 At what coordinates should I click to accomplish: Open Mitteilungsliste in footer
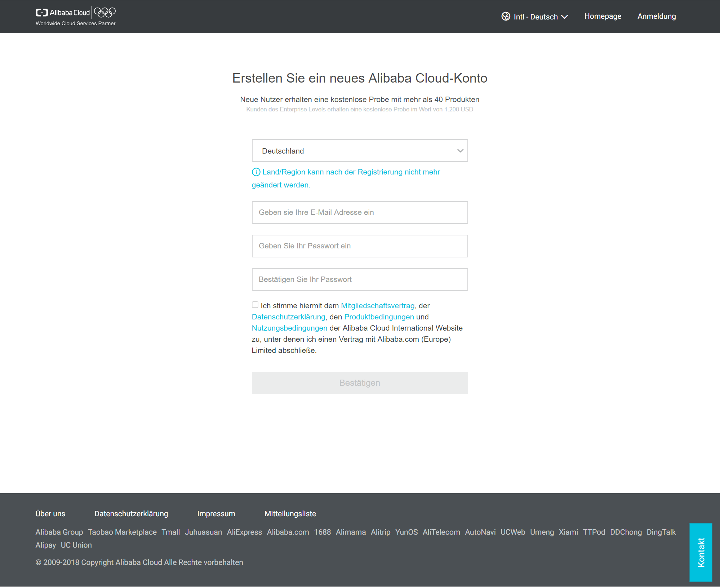pos(290,514)
